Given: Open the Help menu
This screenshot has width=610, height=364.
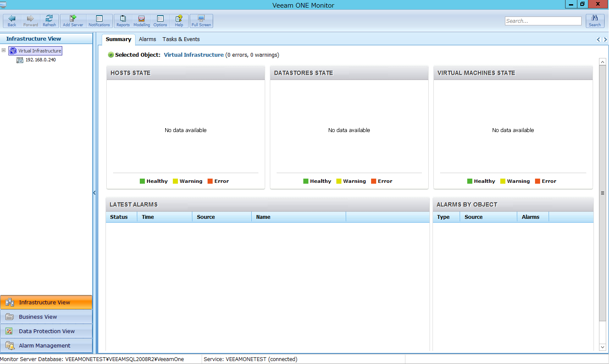Looking at the screenshot, I should click(x=179, y=21).
